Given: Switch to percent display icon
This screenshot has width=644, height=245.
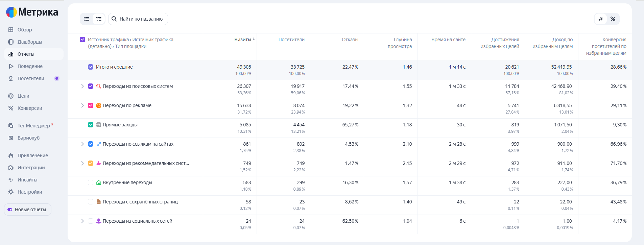Looking at the screenshot, I should tap(613, 19).
